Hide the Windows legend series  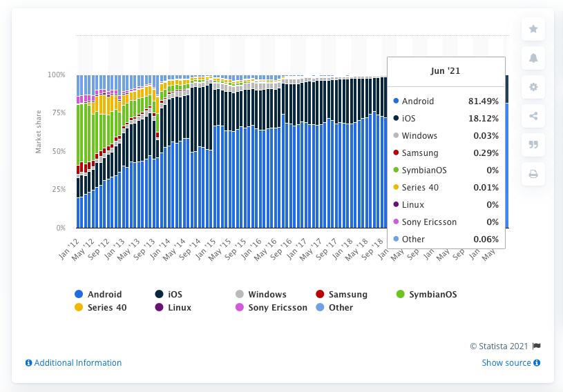pyautogui.click(x=267, y=295)
